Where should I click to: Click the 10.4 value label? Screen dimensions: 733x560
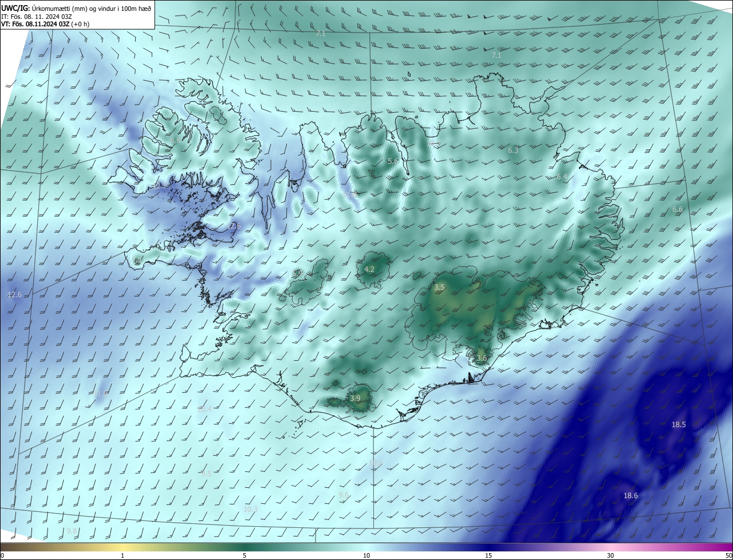[204, 409]
